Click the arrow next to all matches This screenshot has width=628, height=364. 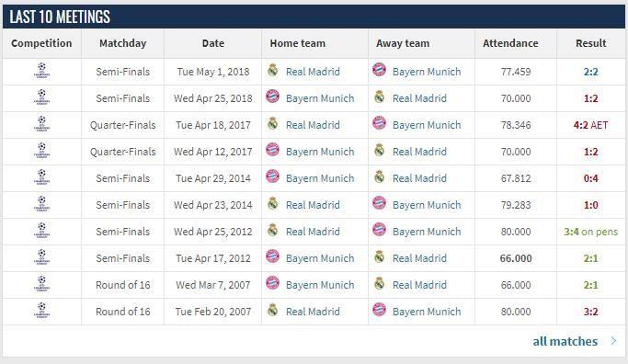[613, 341]
